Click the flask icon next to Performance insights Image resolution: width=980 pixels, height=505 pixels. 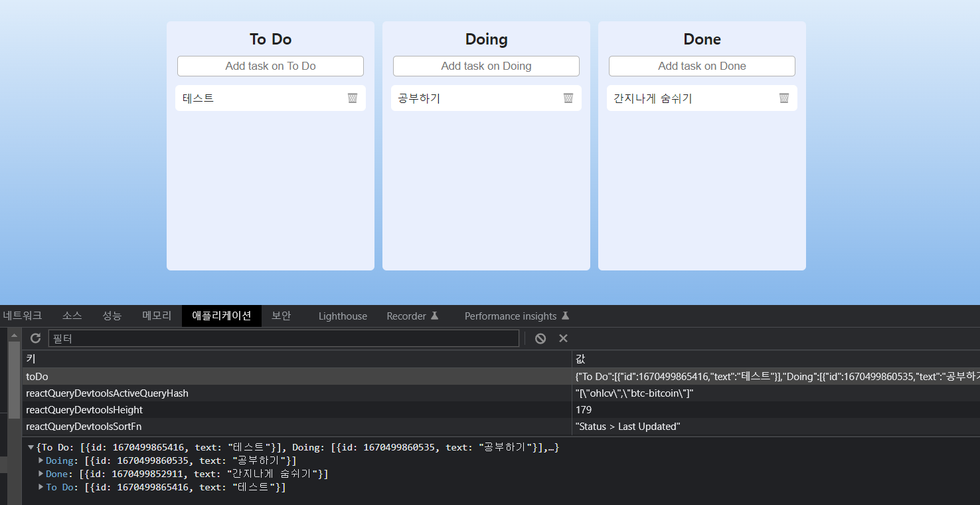pyautogui.click(x=566, y=316)
